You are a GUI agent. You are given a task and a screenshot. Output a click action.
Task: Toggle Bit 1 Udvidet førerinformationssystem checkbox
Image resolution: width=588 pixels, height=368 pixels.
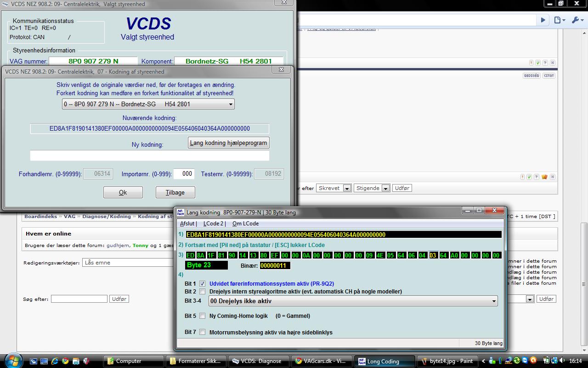coord(203,284)
